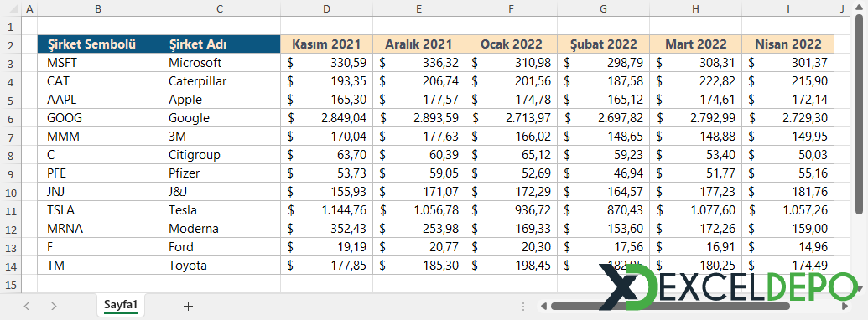Select the Kasım 2021 header cell
868x320 pixels.
326,44
